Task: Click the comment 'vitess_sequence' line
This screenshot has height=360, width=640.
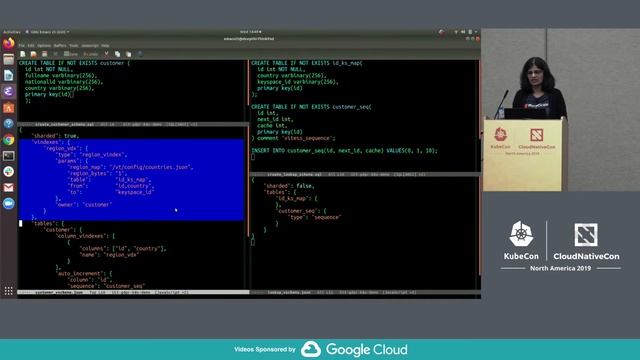Action: point(293,138)
